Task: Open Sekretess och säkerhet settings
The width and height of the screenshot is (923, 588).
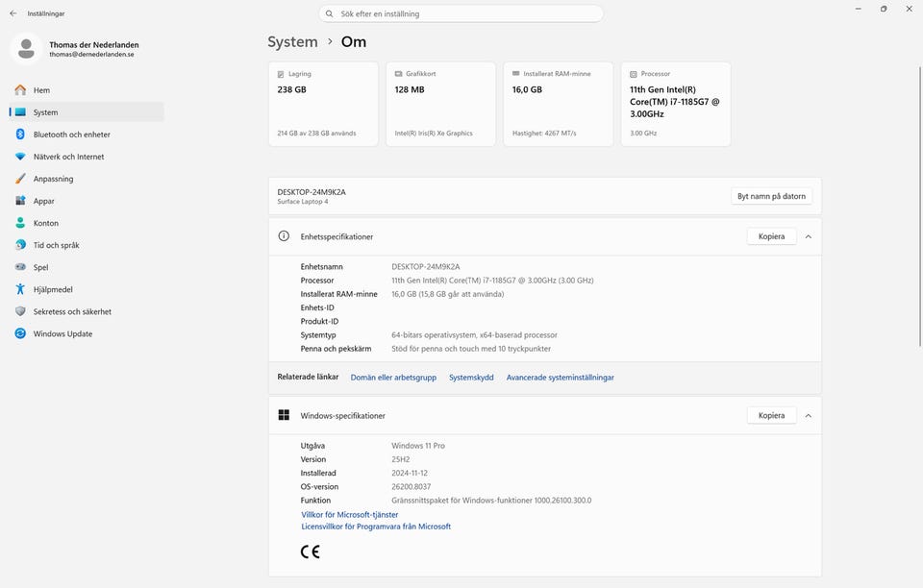Action: tap(72, 311)
